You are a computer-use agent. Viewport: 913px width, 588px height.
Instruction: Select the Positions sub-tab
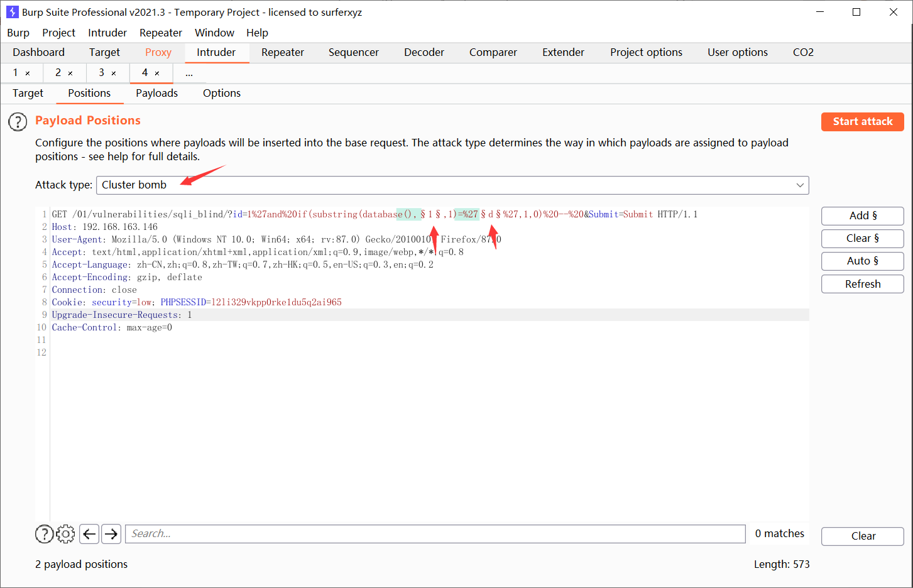(89, 93)
